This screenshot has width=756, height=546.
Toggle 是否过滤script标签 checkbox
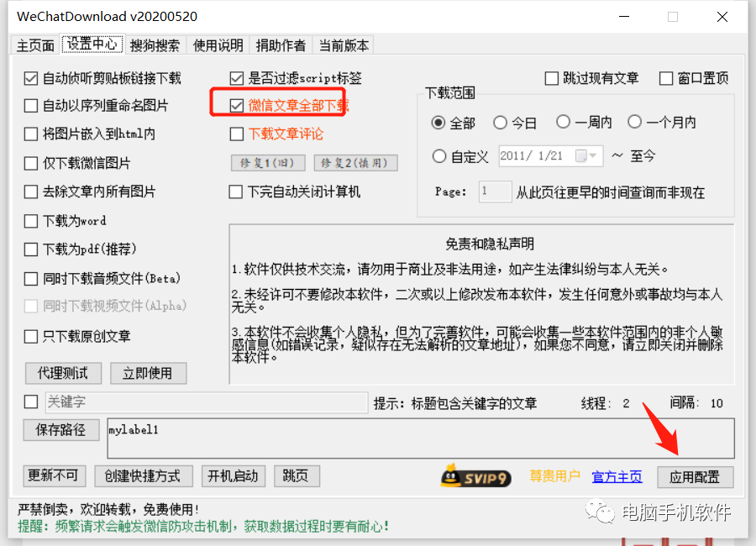click(237, 78)
